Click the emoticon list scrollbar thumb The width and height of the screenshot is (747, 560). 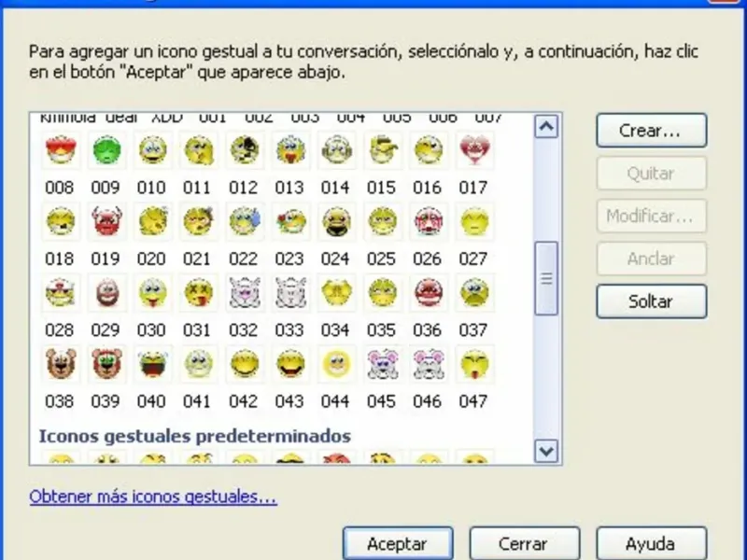[x=546, y=278]
